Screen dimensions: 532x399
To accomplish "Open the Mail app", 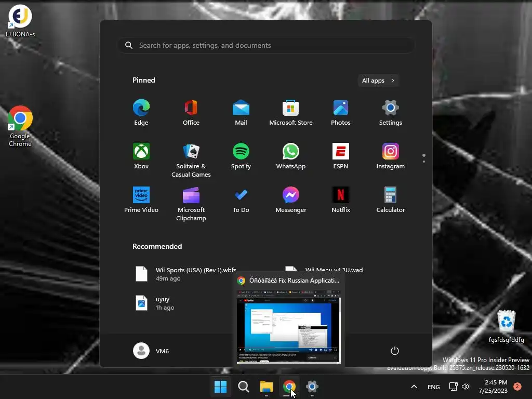I will click(x=241, y=113).
